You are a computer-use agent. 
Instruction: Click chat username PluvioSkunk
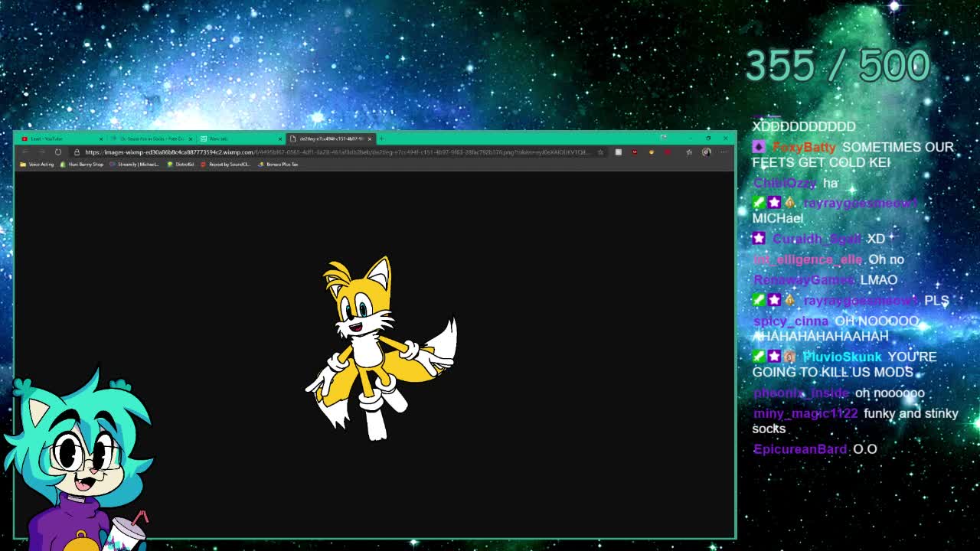(x=842, y=357)
